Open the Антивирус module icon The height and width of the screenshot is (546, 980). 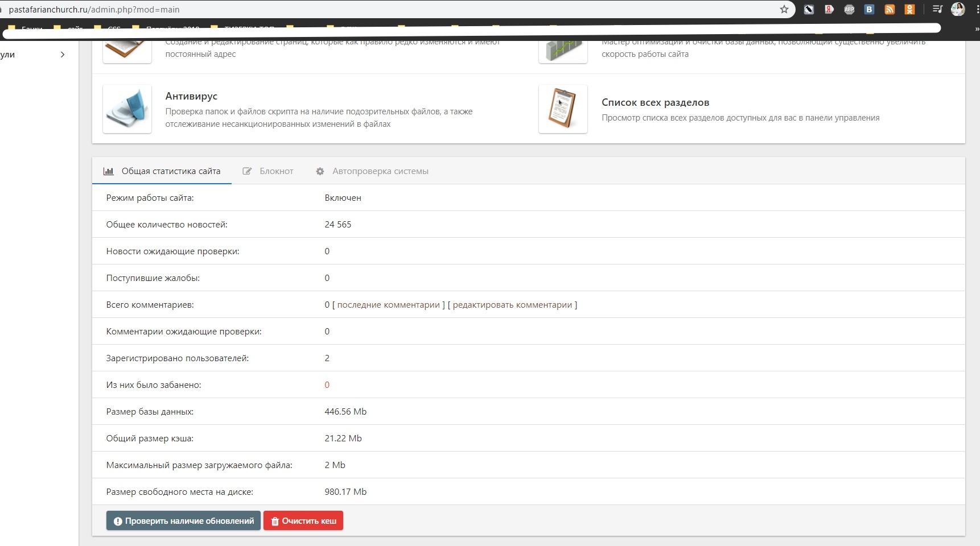point(127,109)
